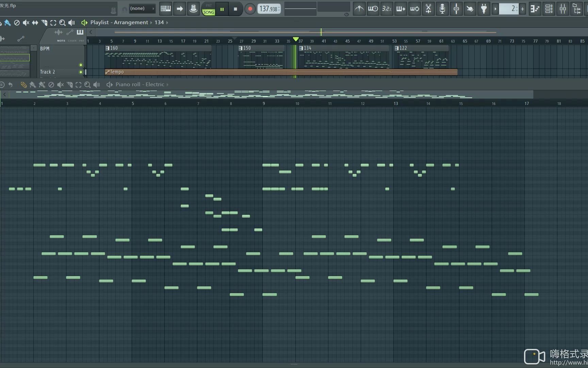588x368 pixels.
Task: Select piano roll paint brush tool
Action: 33,85
